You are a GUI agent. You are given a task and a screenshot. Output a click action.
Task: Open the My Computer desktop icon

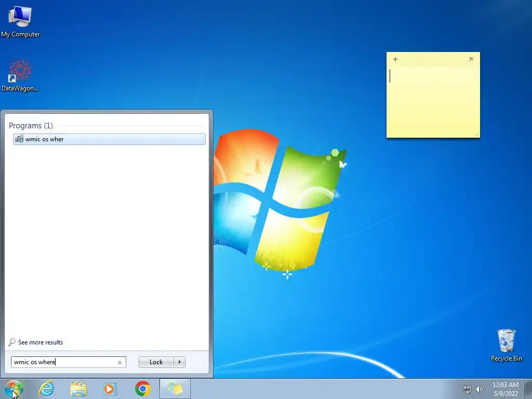point(20,21)
